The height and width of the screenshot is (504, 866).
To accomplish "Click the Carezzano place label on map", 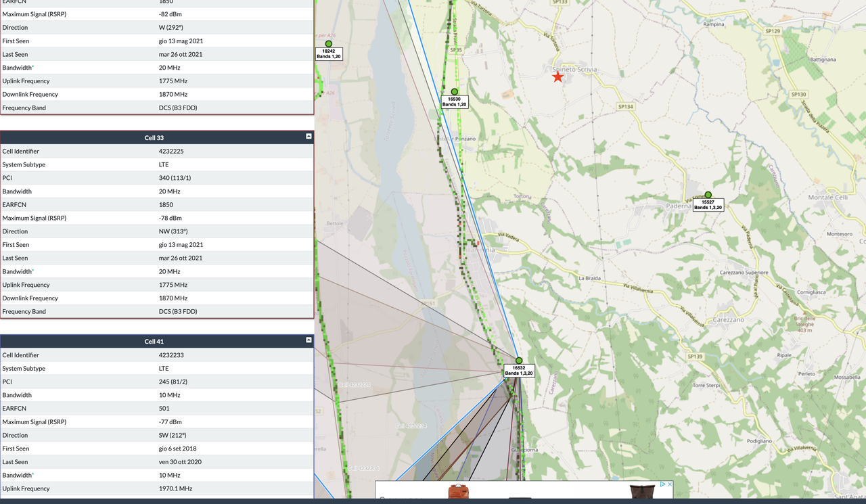I will [728, 319].
